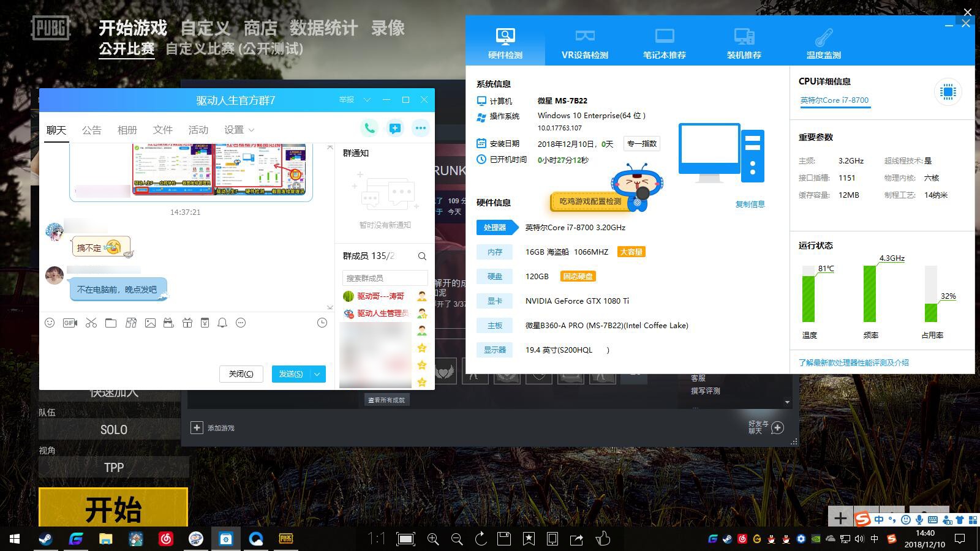
Task: Select the SOLO team mode
Action: pos(114,430)
